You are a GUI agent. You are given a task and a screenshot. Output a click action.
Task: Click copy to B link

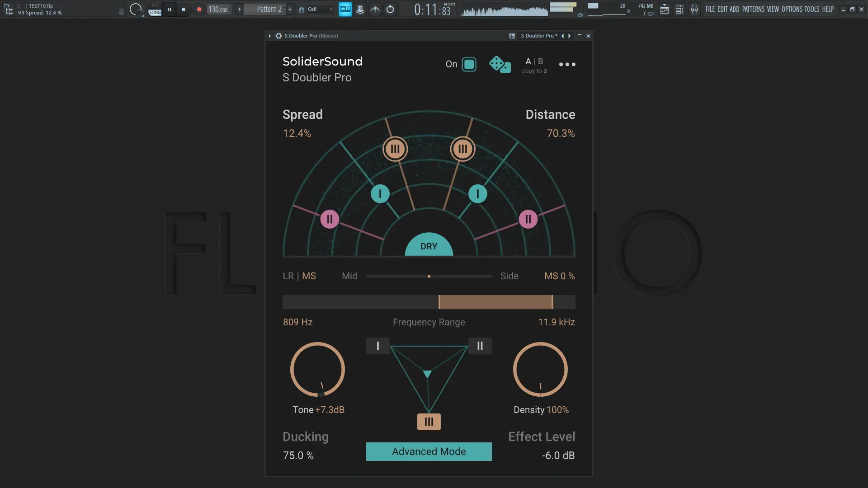(x=534, y=71)
